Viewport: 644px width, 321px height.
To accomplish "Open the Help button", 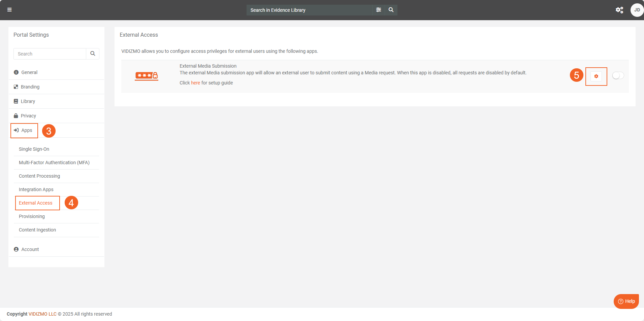I will click(x=626, y=301).
